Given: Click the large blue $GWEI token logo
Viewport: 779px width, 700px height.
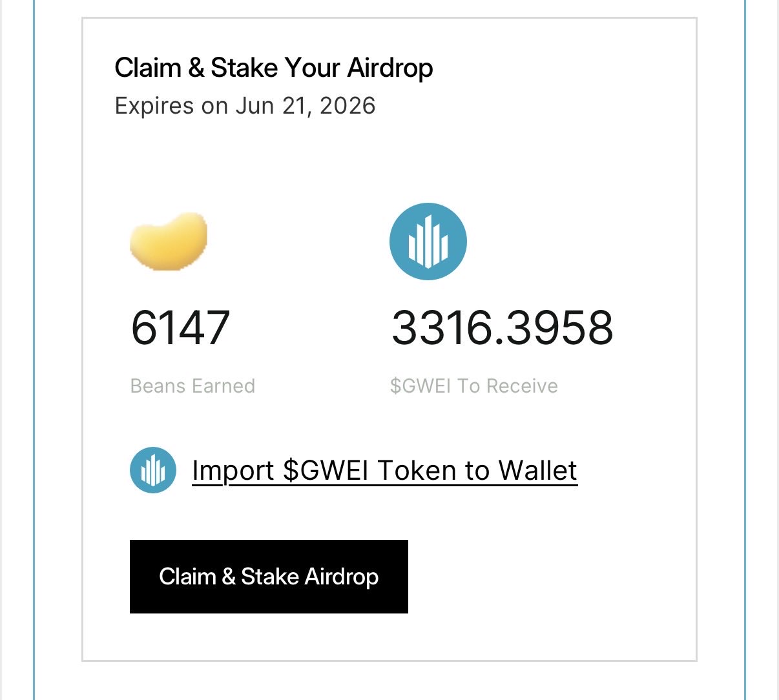Looking at the screenshot, I should [428, 242].
